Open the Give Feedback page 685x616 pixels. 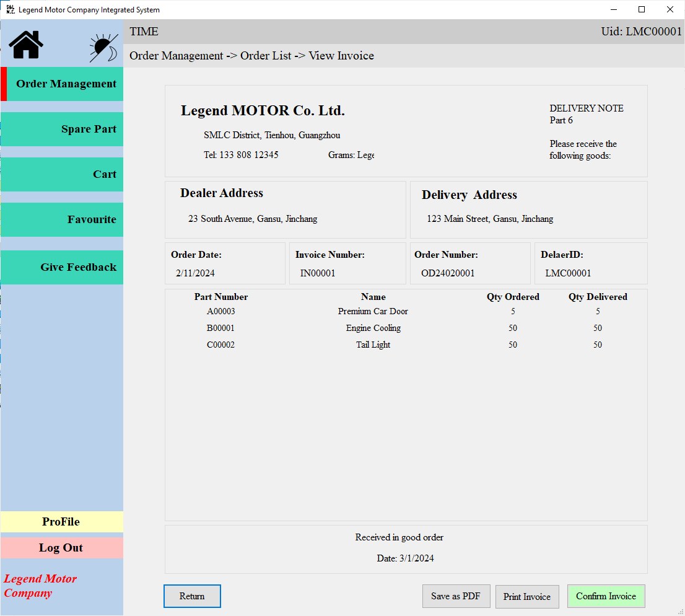pos(65,268)
